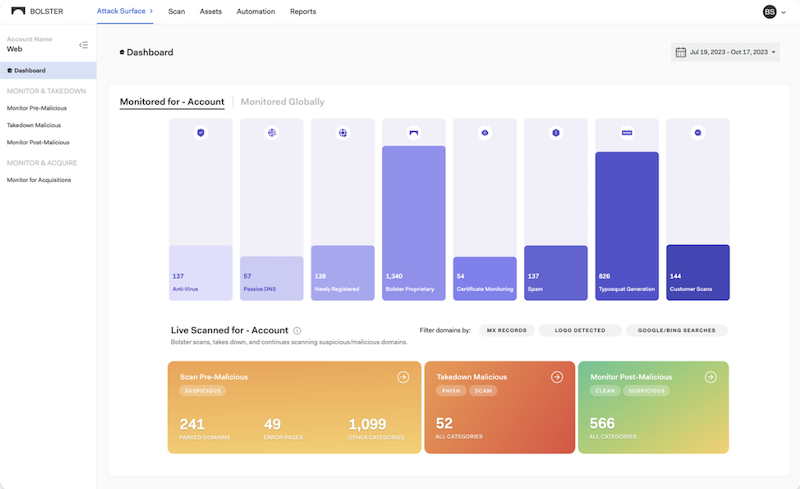Select Dashboard in the sidebar
This screenshot has height=489, width=800.
coord(48,70)
